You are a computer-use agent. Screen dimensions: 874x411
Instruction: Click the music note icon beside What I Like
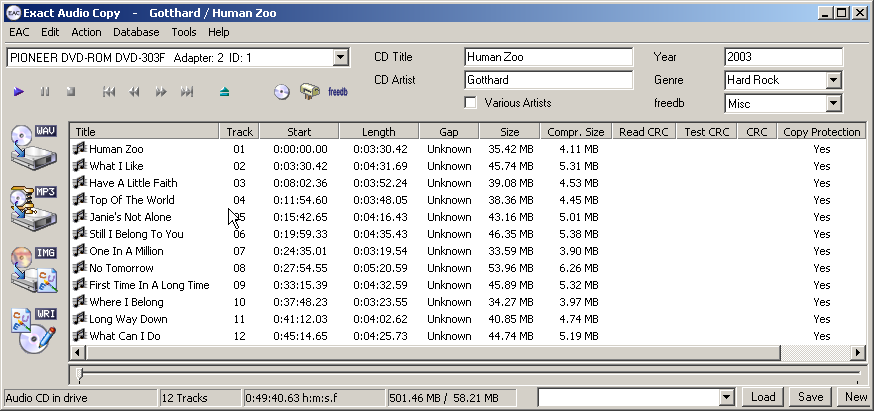(x=80, y=166)
